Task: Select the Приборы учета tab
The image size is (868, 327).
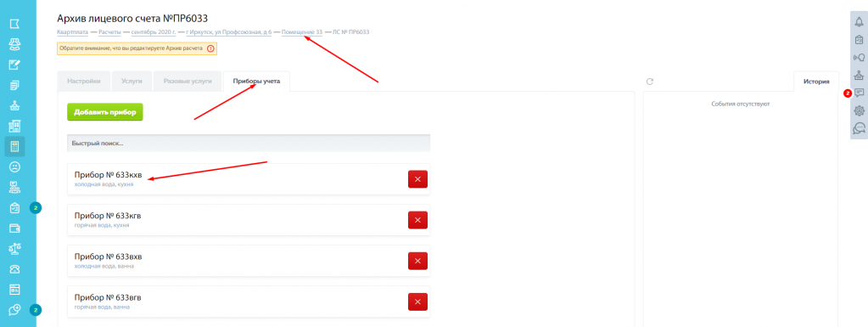Action: coord(256,81)
